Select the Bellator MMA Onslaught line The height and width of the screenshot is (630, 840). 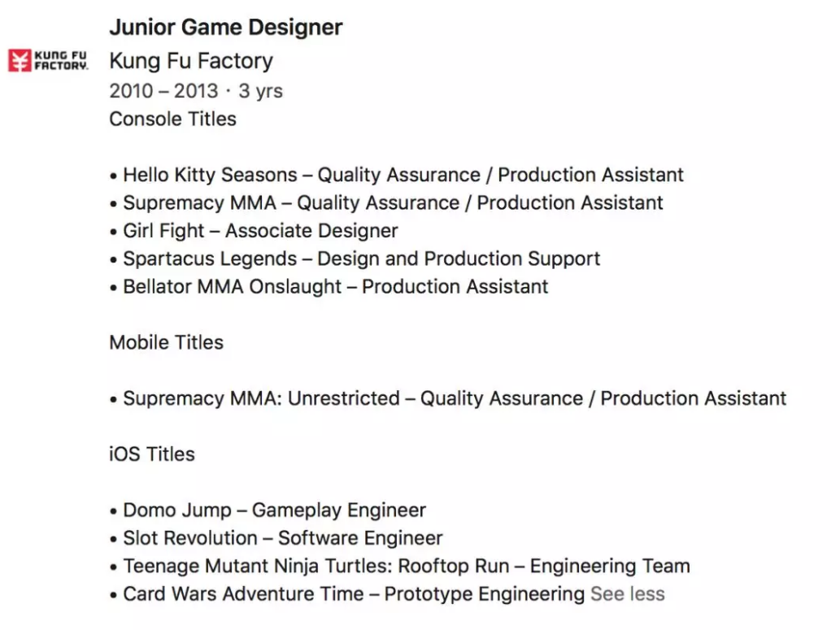click(329, 286)
